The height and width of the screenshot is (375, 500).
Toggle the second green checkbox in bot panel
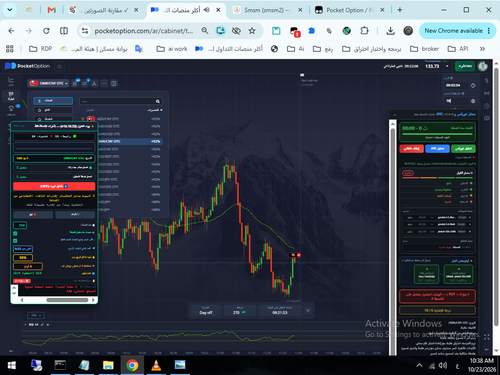tap(15, 240)
